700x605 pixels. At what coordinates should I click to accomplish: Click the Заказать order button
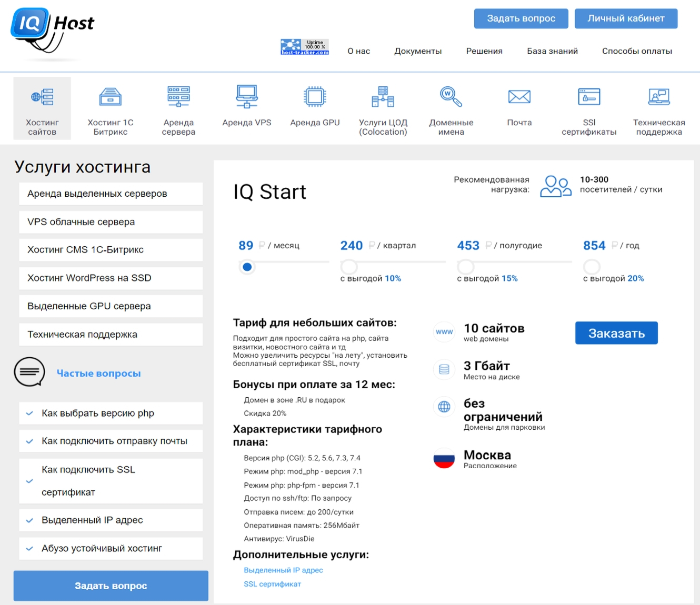point(616,333)
